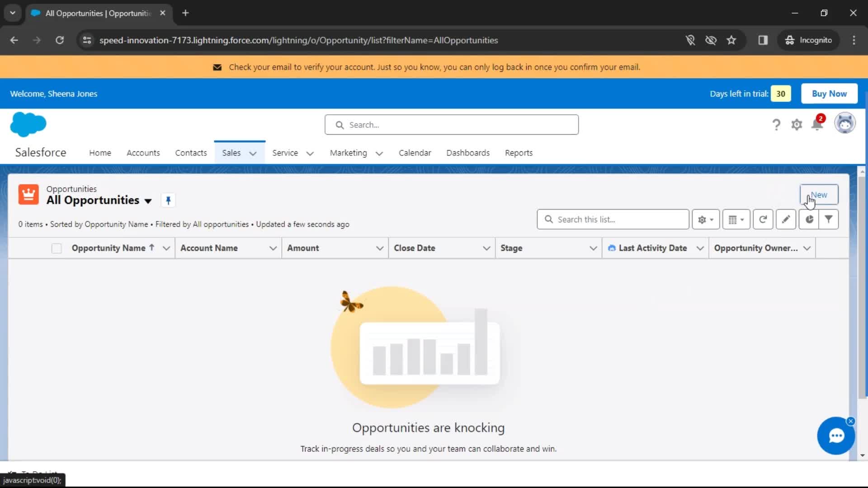Open the user profile avatar

[x=845, y=123]
